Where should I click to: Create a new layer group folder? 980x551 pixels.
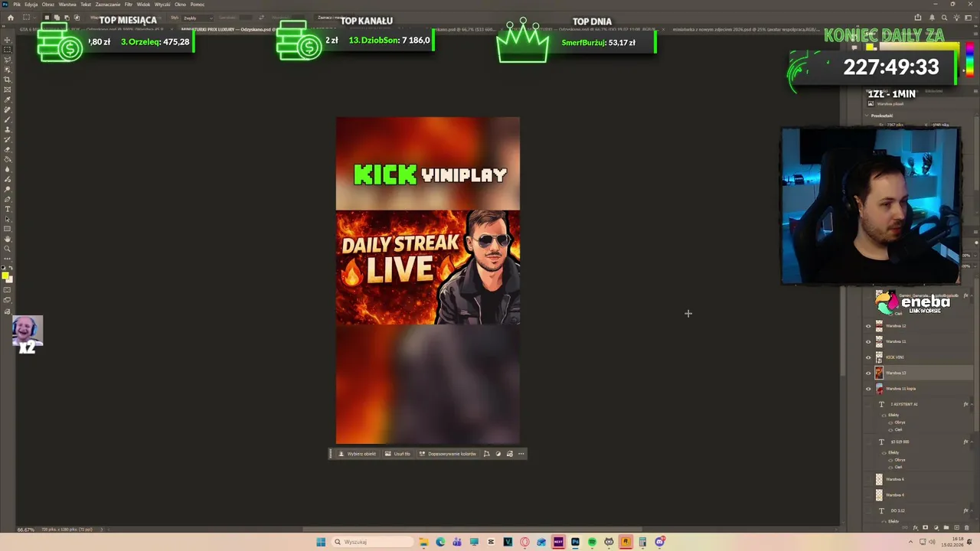click(946, 527)
